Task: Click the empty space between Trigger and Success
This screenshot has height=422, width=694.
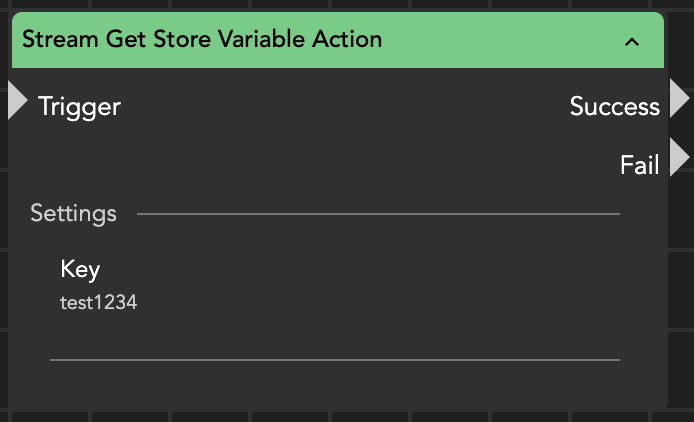Action: click(340, 106)
